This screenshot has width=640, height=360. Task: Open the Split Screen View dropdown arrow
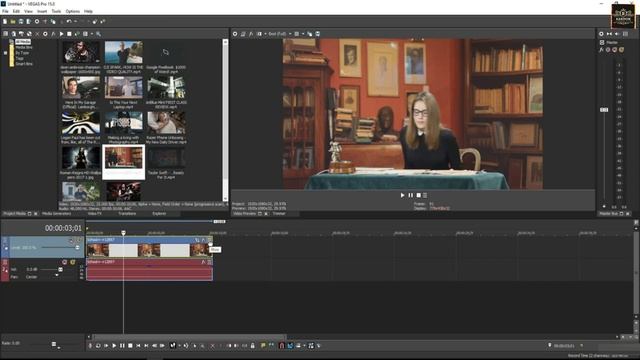click(265, 34)
